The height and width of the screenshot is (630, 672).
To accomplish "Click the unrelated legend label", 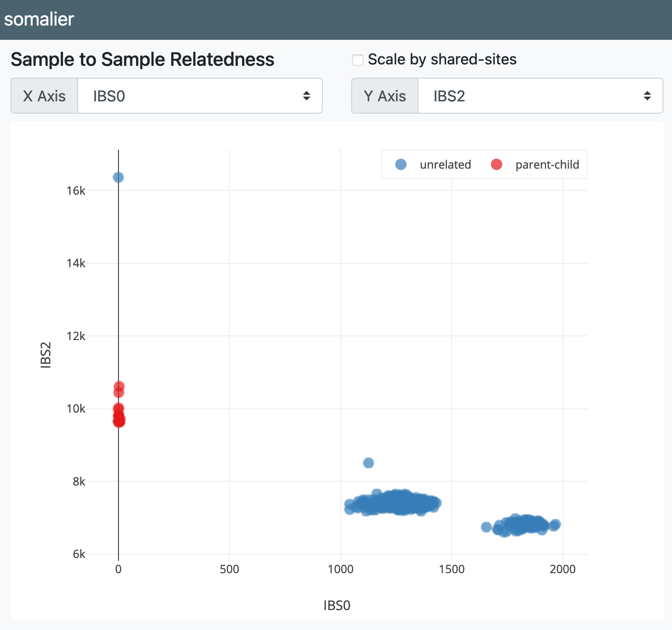I will coord(445,164).
